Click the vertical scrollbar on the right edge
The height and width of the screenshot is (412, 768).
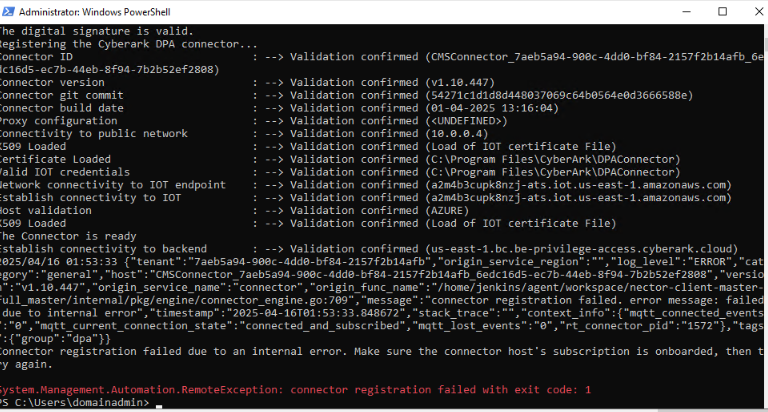[x=761, y=200]
